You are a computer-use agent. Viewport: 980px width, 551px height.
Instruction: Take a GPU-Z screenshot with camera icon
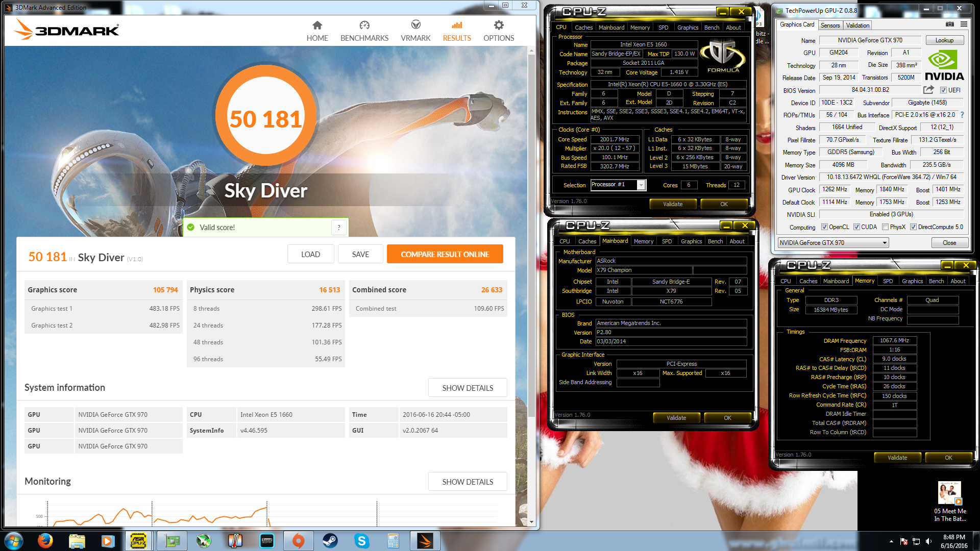coord(950,24)
